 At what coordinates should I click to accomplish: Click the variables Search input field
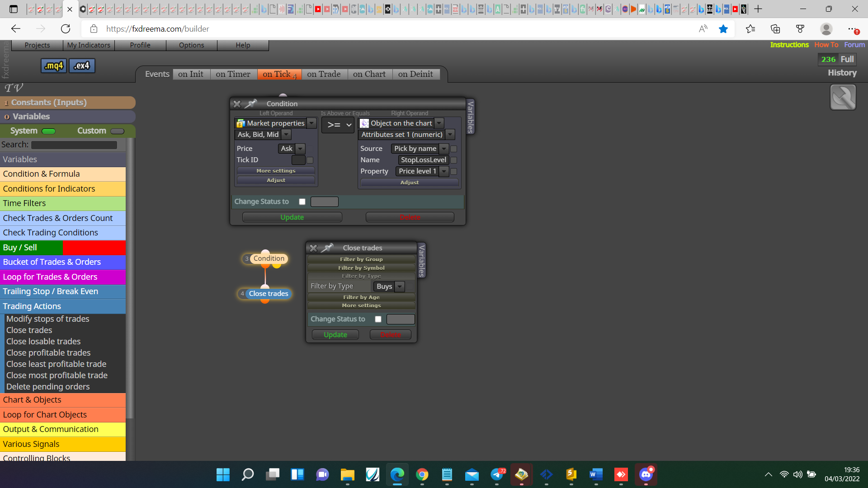74,145
